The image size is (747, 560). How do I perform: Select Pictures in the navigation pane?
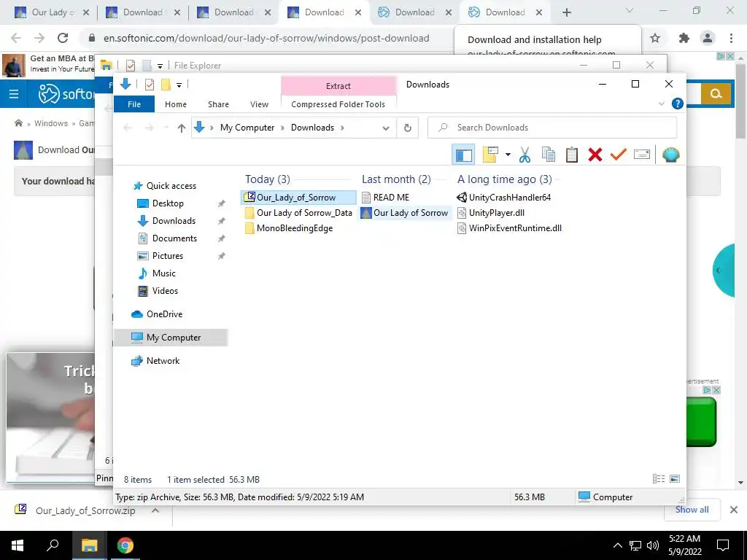(x=168, y=256)
